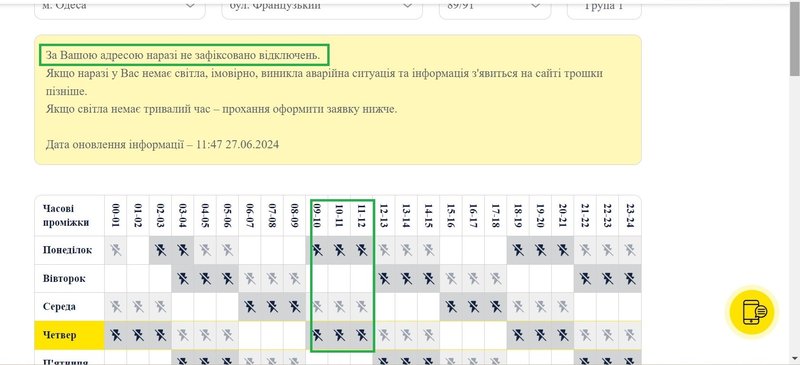Click the 18-19 time column header

[518, 215]
